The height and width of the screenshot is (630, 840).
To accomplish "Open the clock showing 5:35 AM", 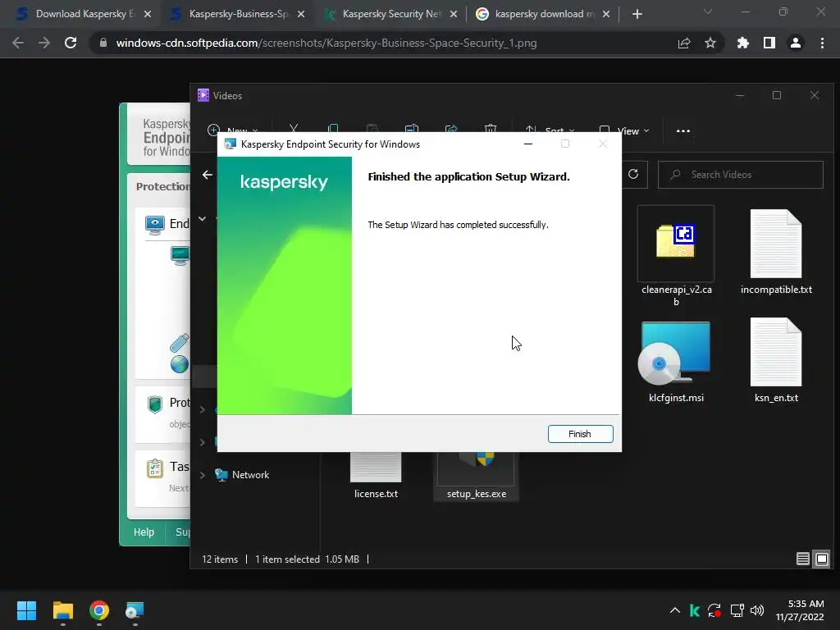I will point(799,610).
